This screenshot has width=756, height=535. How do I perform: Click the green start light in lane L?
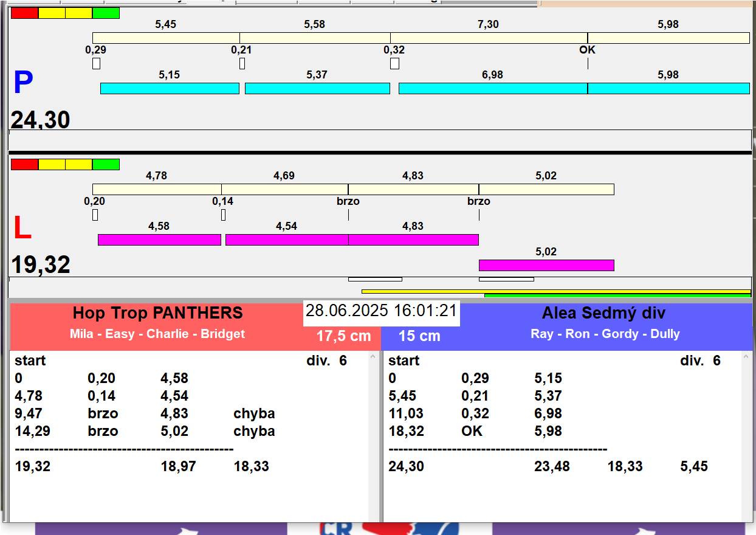106,165
